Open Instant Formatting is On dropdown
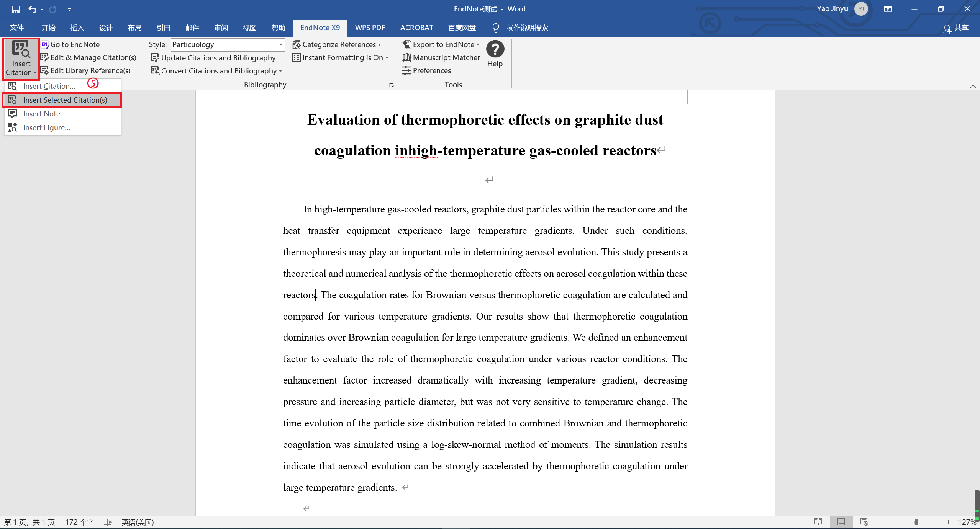The height and width of the screenshot is (529, 980). [x=340, y=57]
